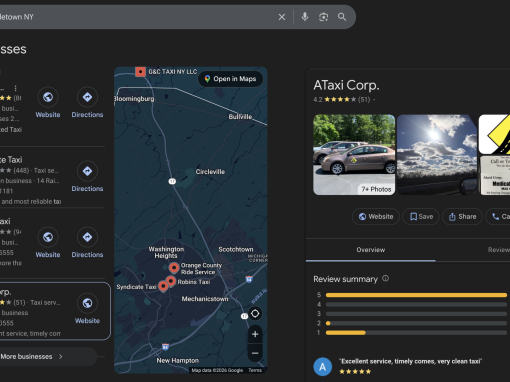Select the G&C TAXI NY LLC map marker
This screenshot has width=510, height=382.
140,72
